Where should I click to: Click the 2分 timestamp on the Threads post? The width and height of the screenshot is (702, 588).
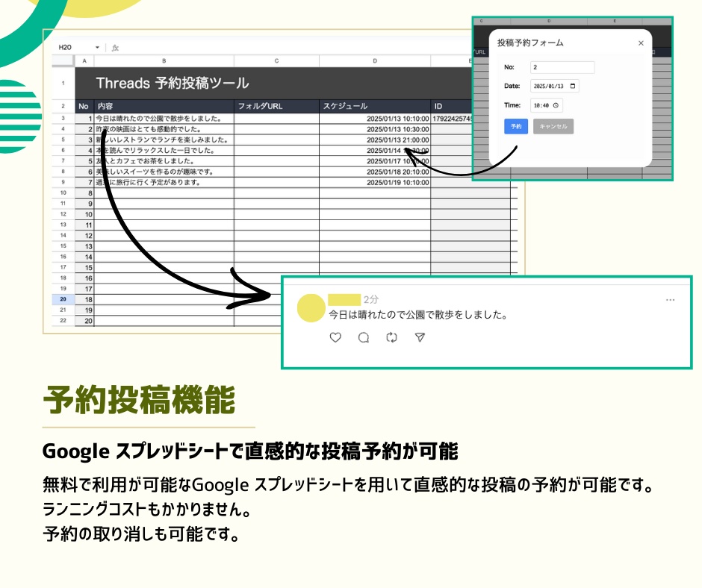[x=371, y=299]
